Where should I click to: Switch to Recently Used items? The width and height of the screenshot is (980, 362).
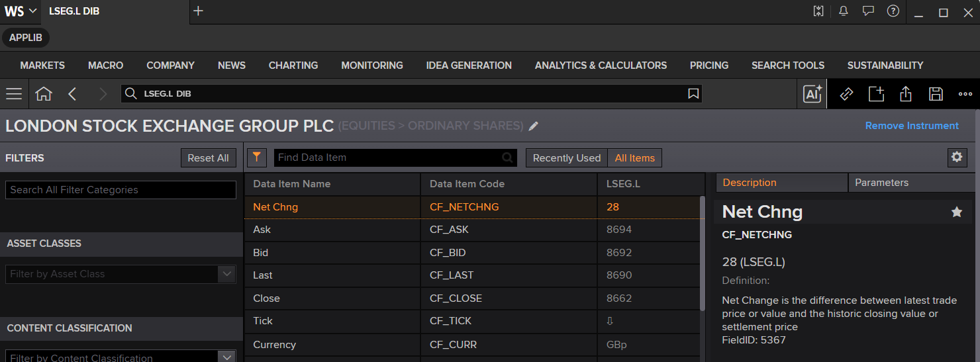(567, 158)
